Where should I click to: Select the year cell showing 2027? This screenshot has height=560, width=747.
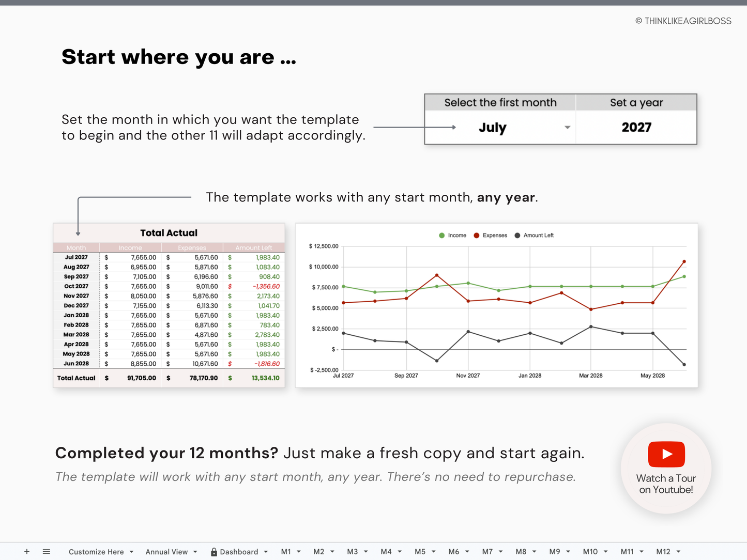point(636,128)
